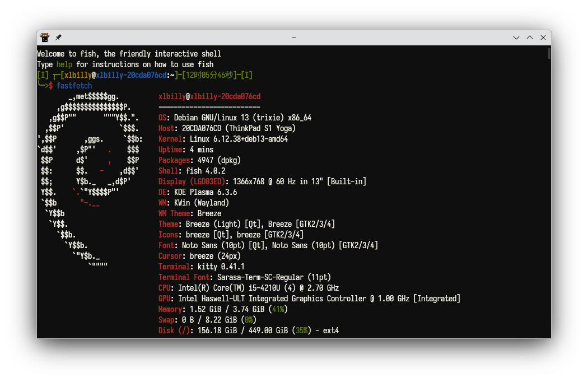Click the "xlbilly@xlbilly-20cda076cd" fastfetch header
Screen dimensions: 588x382
point(209,96)
